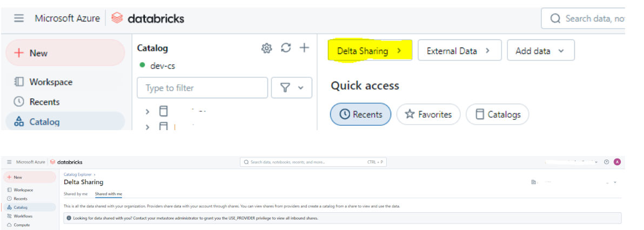Follow the Catalog Explorer breadcrumb link

point(78,174)
